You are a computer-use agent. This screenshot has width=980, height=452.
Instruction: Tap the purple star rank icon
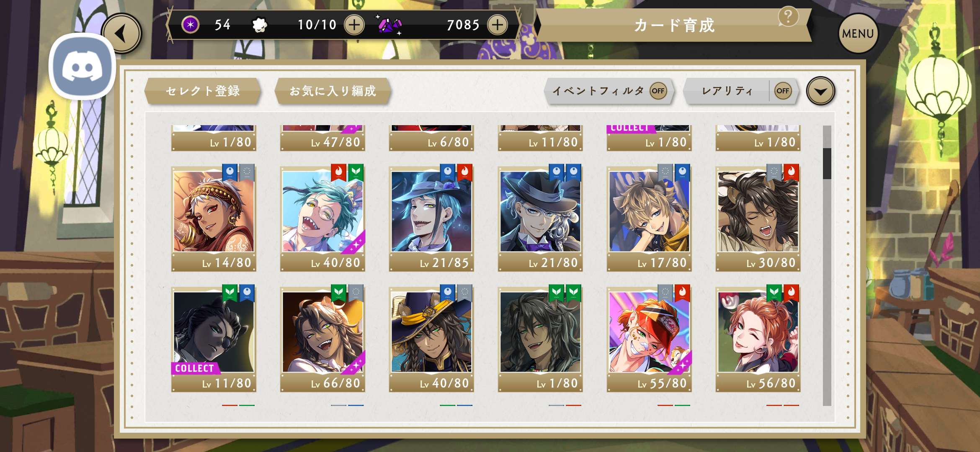tap(191, 25)
